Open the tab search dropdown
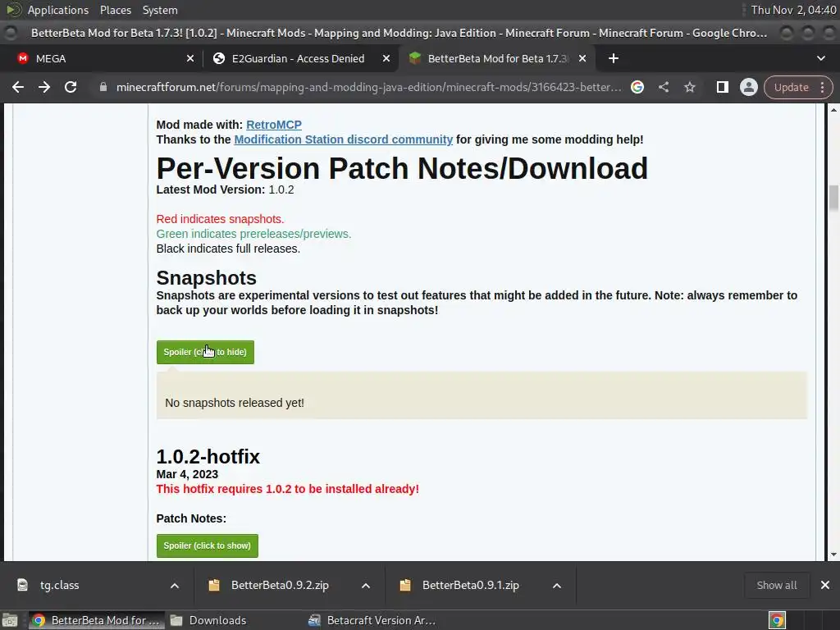The height and width of the screenshot is (630, 840). pos(820,58)
